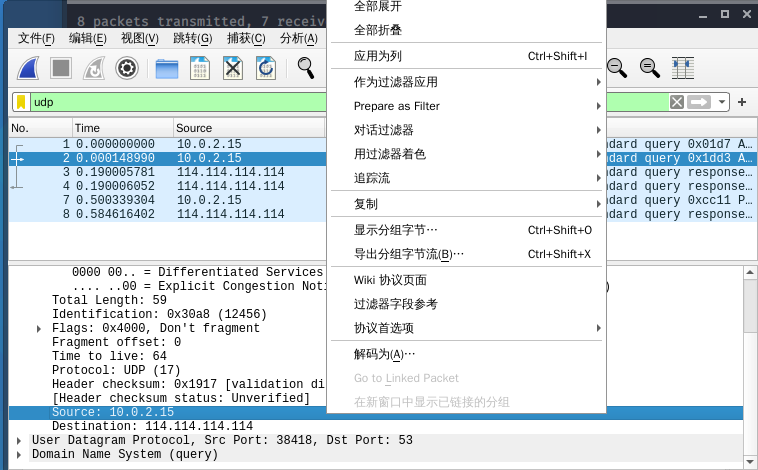Open the 用过滤器着色 submenu
Screen dimensions: 758x470
pos(466,154)
